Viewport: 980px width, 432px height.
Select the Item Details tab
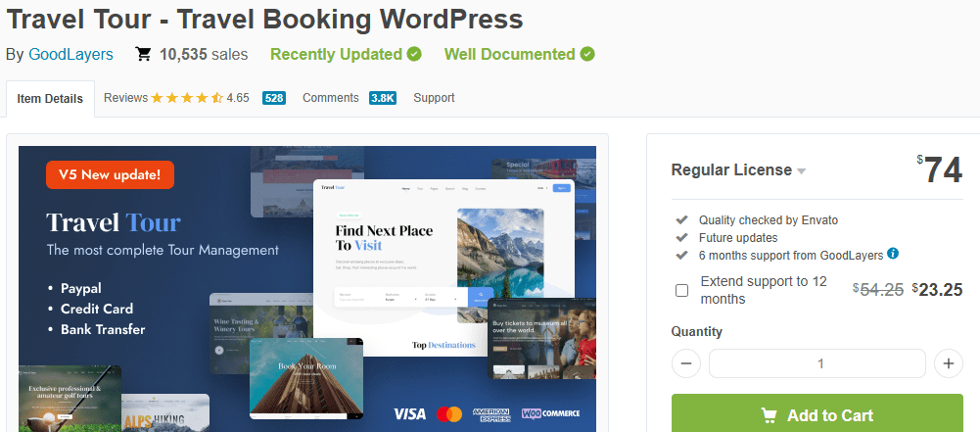point(50,99)
